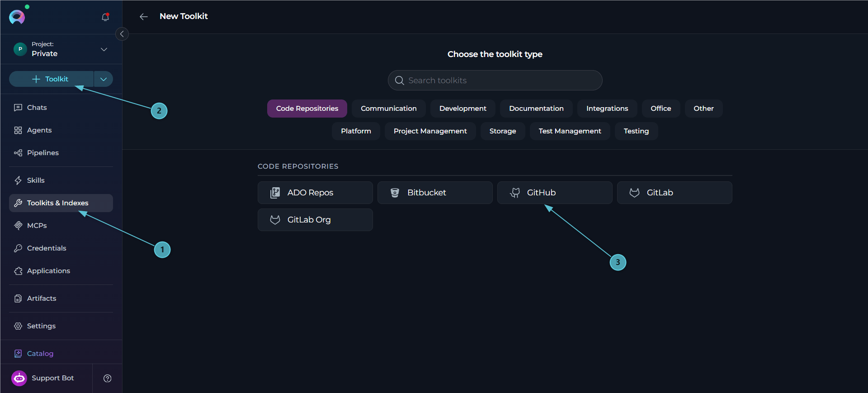Choose the GitLab Org toolkit
This screenshot has height=393, width=868.
315,220
